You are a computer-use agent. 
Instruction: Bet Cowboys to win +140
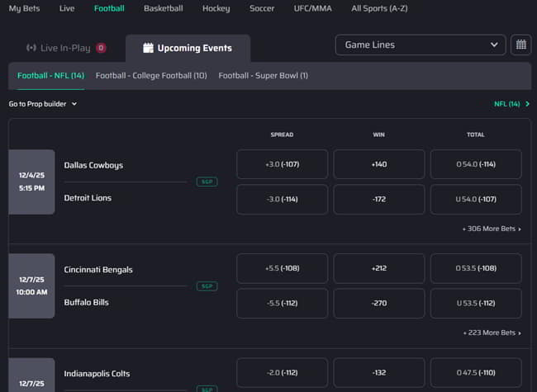tap(379, 164)
